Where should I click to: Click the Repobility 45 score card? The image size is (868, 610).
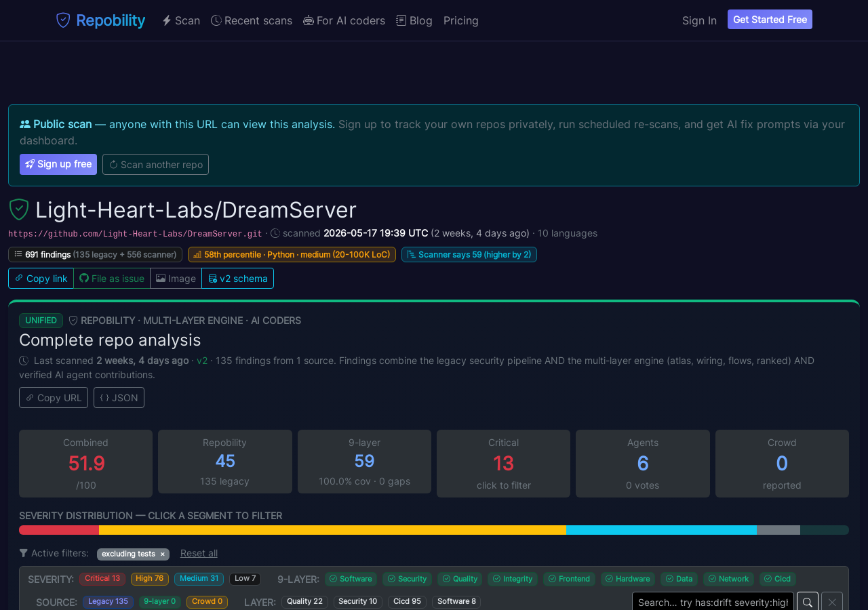pyautogui.click(x=225, y=462)
